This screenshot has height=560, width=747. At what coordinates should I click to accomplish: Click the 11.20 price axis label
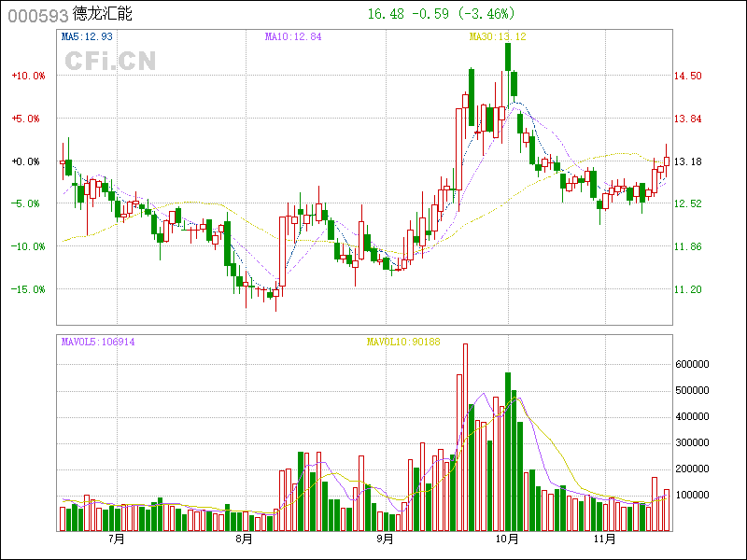tap(687, 289)
